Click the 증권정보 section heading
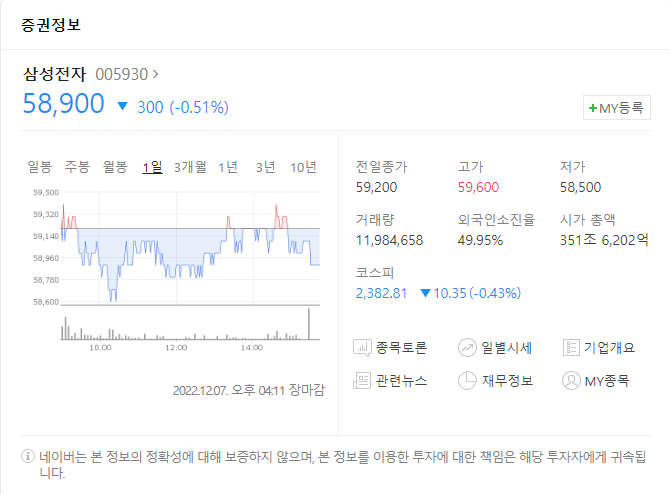Image resolution: width=669 pixels, height=494 pixels. tap(51, 24)
